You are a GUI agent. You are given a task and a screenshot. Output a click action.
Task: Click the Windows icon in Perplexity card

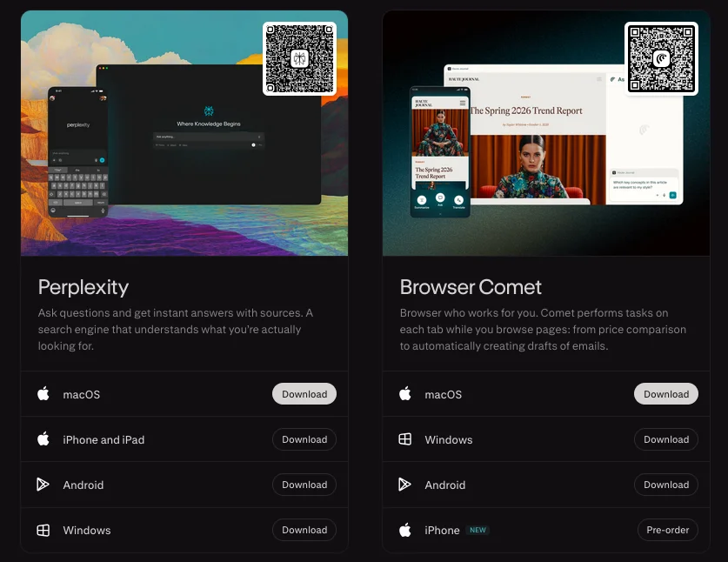(43, 530)
